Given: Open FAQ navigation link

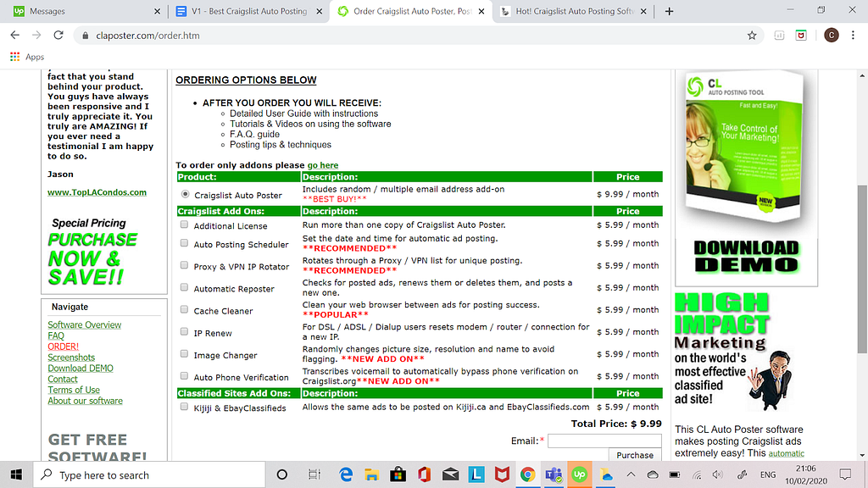Looking at the screenshot, I should (x=55, y=335).
